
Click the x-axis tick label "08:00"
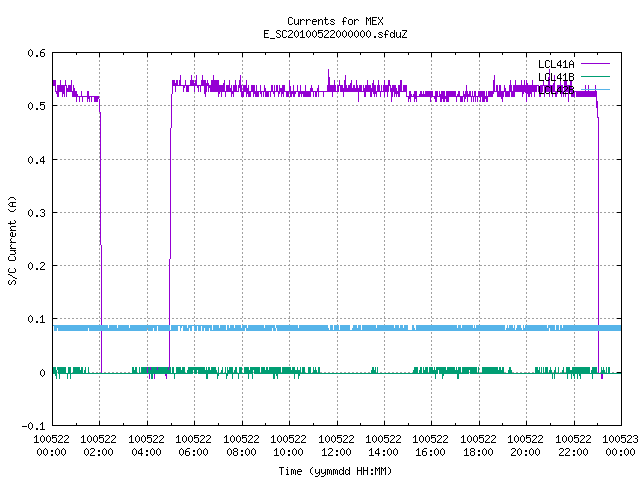[241, 452]
